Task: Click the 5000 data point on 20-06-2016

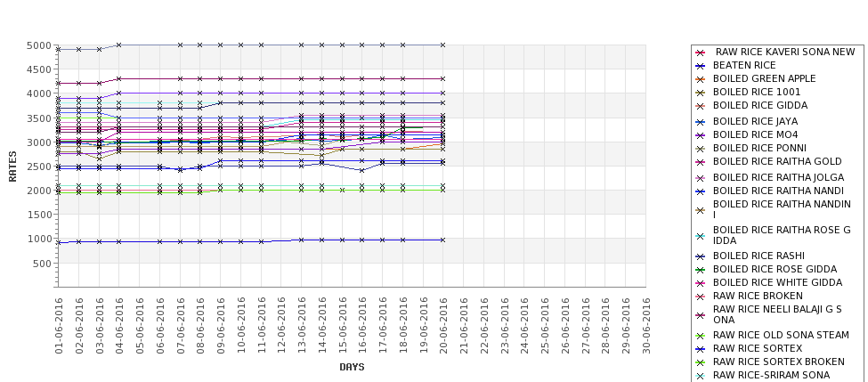Action: [442, 45]
